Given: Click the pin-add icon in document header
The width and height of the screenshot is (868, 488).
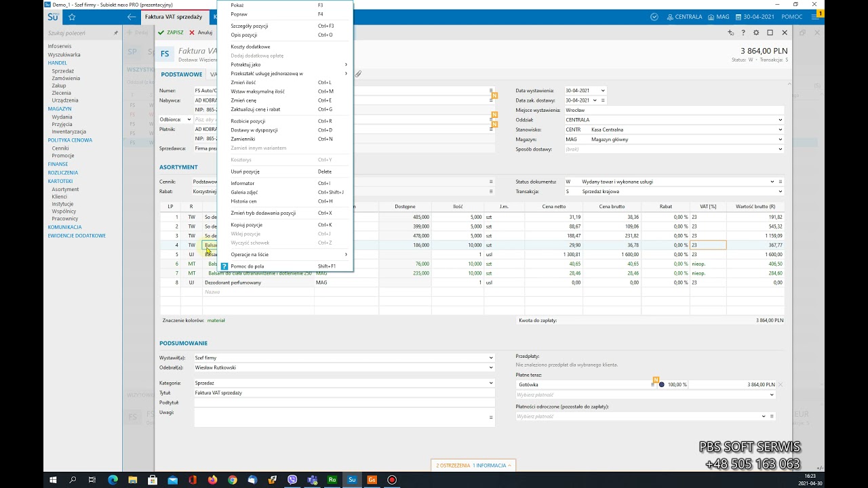Looking at the screenshot, I should pyautogui.click(x=730, y=33).
